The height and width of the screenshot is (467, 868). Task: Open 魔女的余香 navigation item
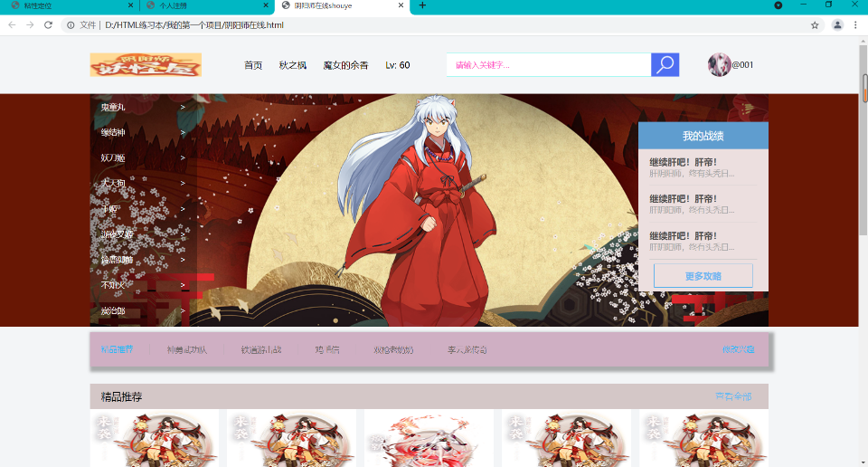coord(345,65)
